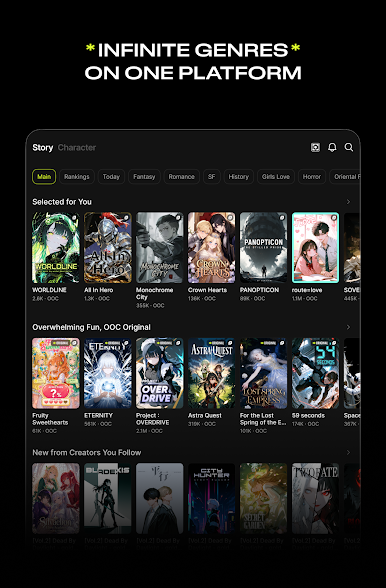
Task: Open the Crown Hearts story thumbnail
Action: pos(212,248)
